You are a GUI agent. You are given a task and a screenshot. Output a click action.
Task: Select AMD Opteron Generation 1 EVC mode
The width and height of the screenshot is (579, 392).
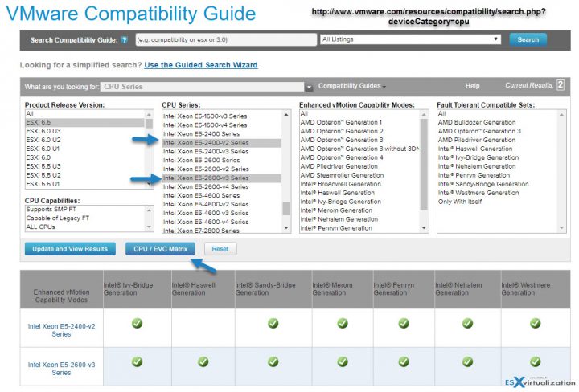359,122
